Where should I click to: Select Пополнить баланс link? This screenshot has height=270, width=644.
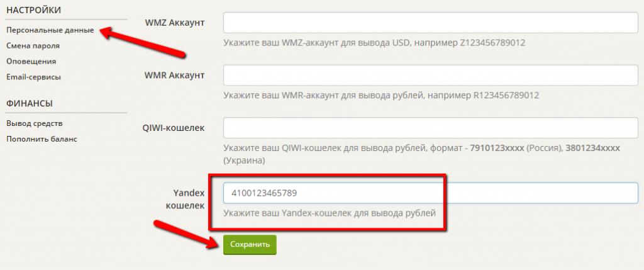[42, 139]
